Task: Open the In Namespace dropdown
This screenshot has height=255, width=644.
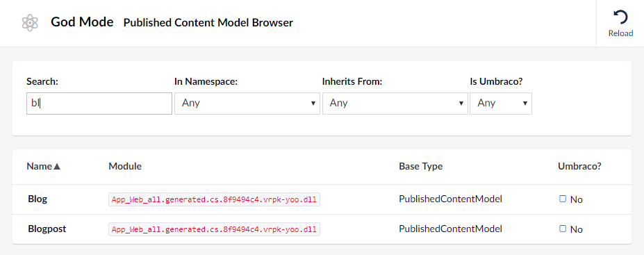Action: coord(247,103)
